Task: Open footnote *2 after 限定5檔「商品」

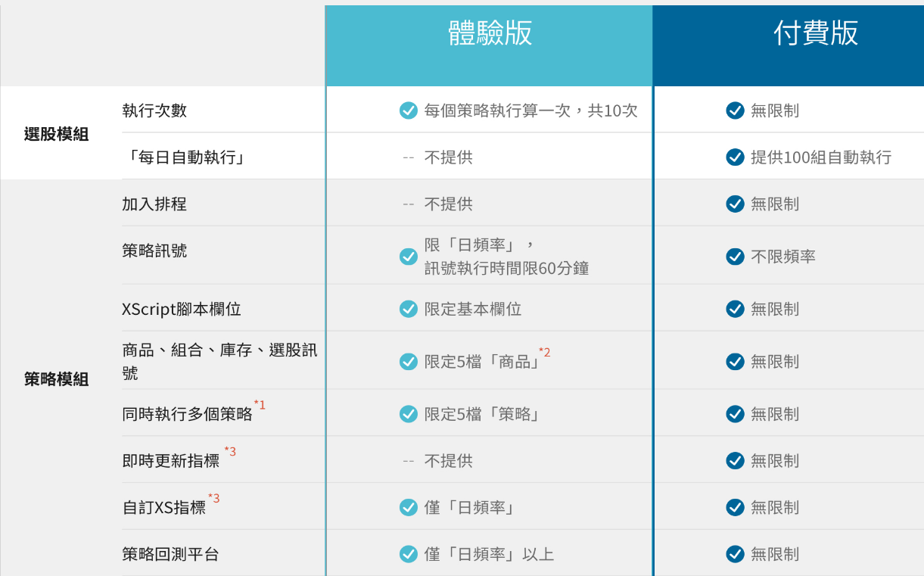Action: click(544, 353)
